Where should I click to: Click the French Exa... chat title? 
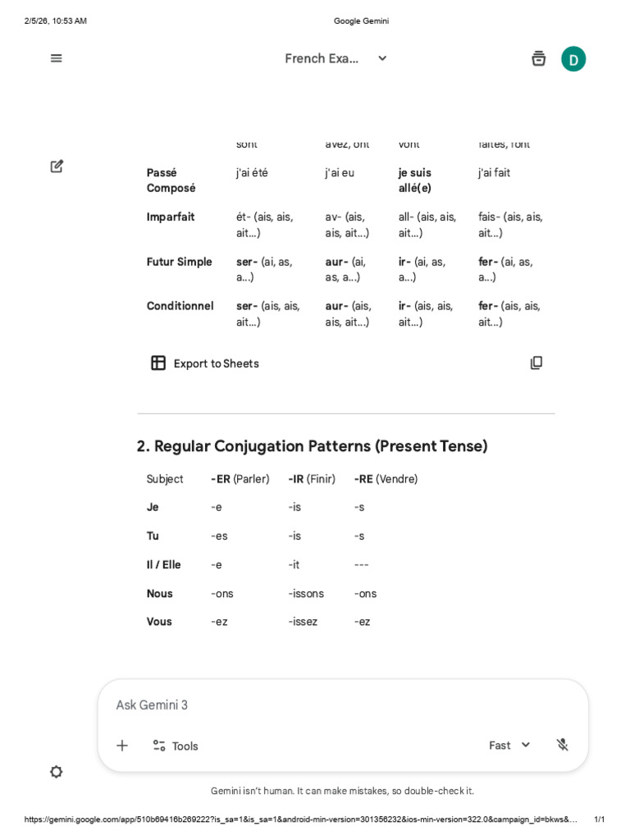(x=322, y=58)
